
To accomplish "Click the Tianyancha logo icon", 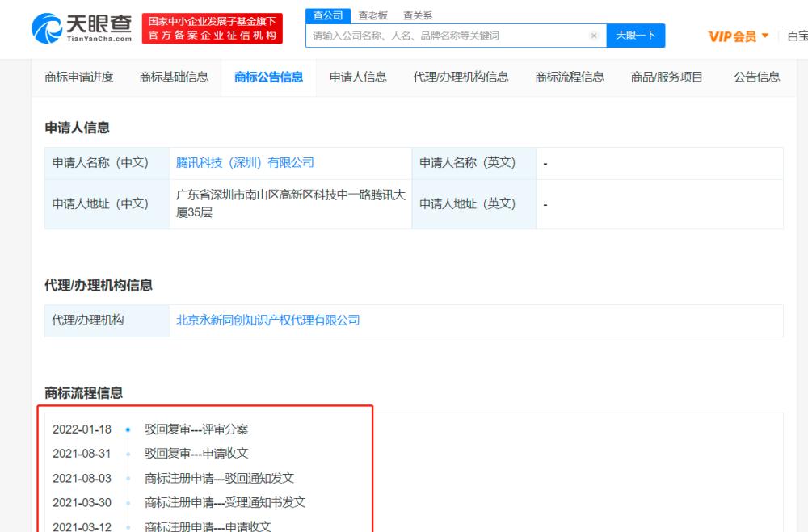I will [x=47, y=28].
